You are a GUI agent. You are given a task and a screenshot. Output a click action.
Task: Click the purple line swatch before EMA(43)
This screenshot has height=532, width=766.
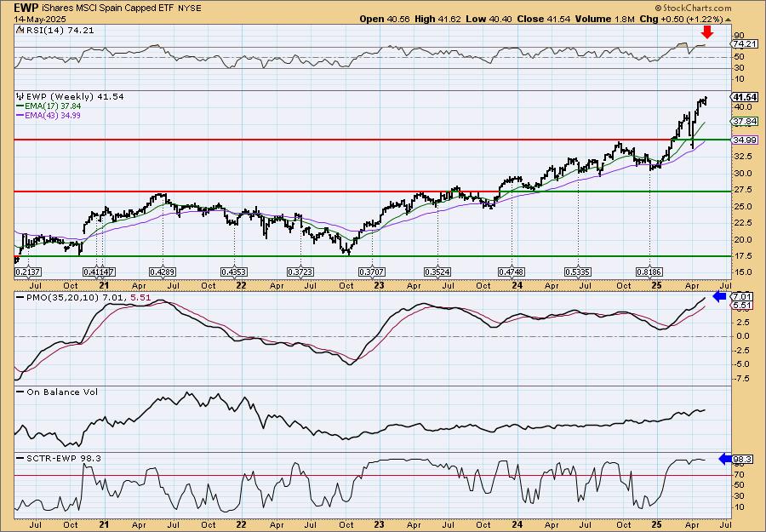(20, 116)
